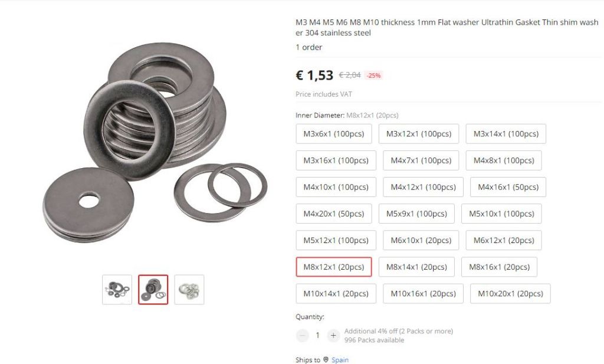The width and height of the screenshot is (604, 364).
Task: Choose the M3x6x1 (100pcs) option
Action: tap(334, 134)
